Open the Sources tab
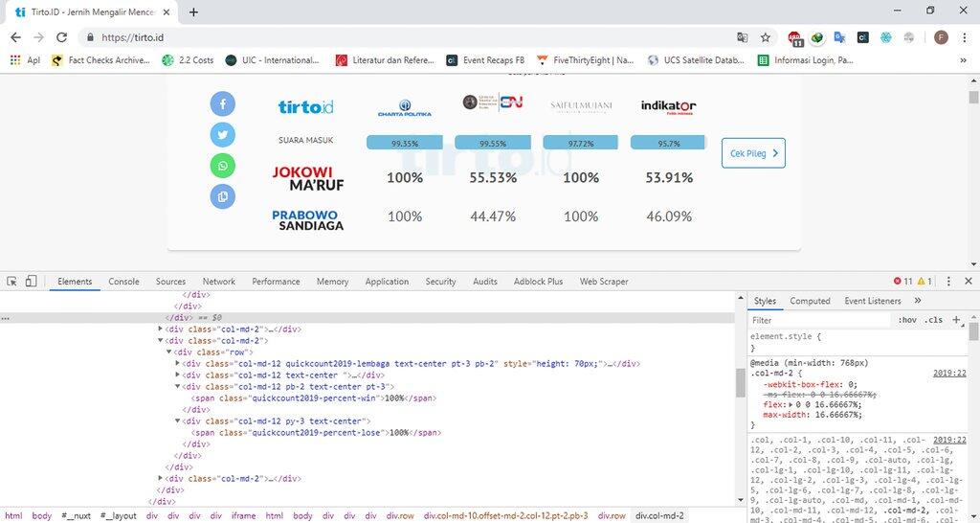 coord(170,282)
